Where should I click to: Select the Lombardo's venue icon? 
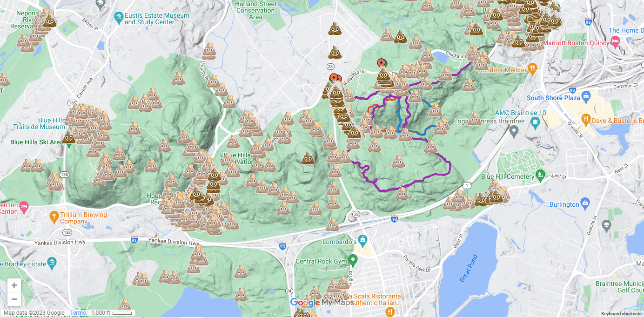click(363, 240)
